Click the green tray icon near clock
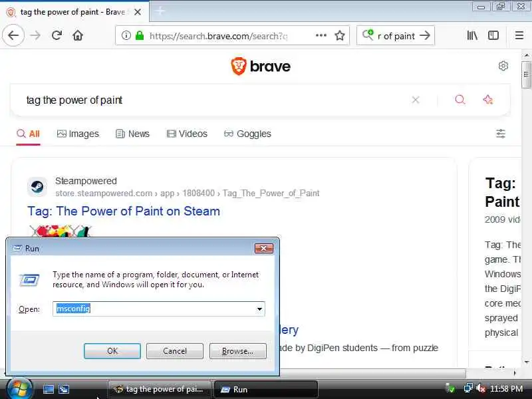This screenshot has height=399, width=532. coord(450,388)
